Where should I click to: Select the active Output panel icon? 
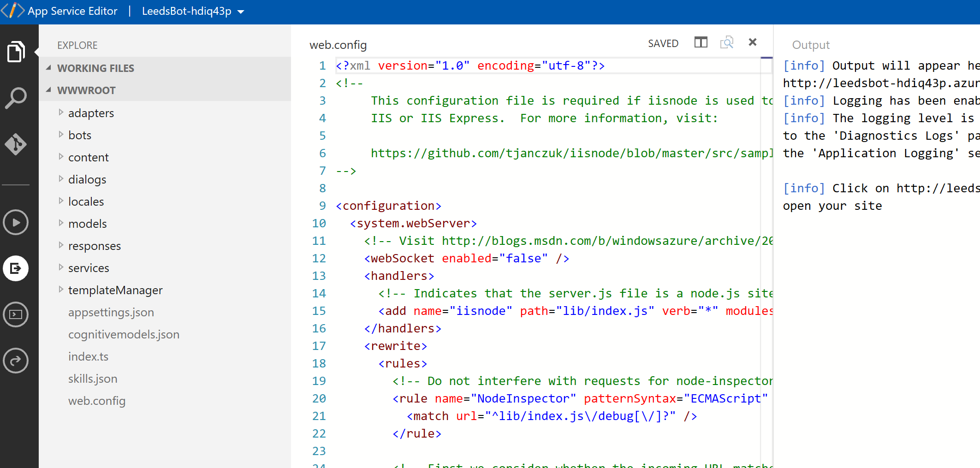pos(16,268)
